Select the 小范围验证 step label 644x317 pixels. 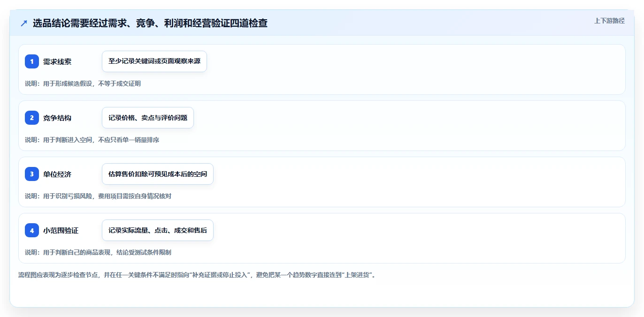point(61,231)
